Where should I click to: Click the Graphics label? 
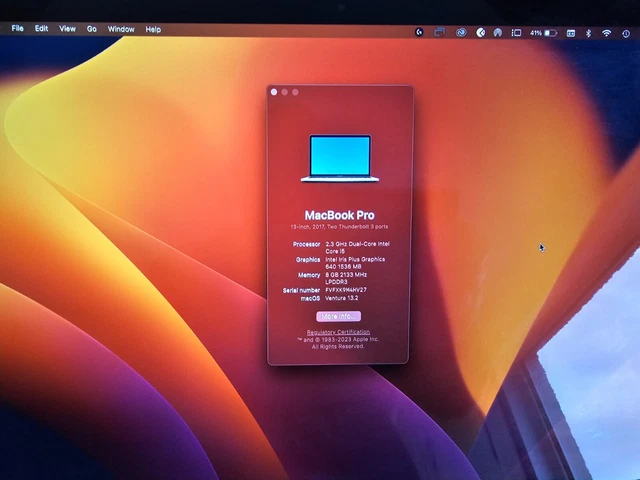tap(308, 260)
